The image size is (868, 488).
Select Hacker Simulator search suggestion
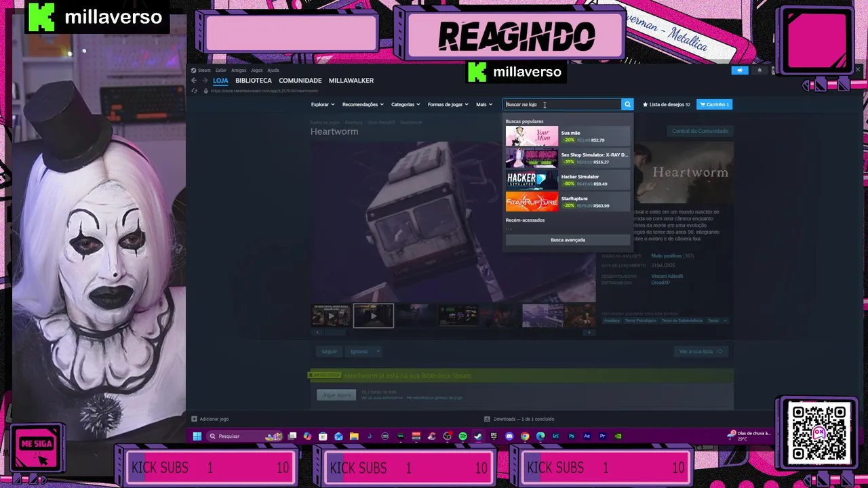[567, 180]
